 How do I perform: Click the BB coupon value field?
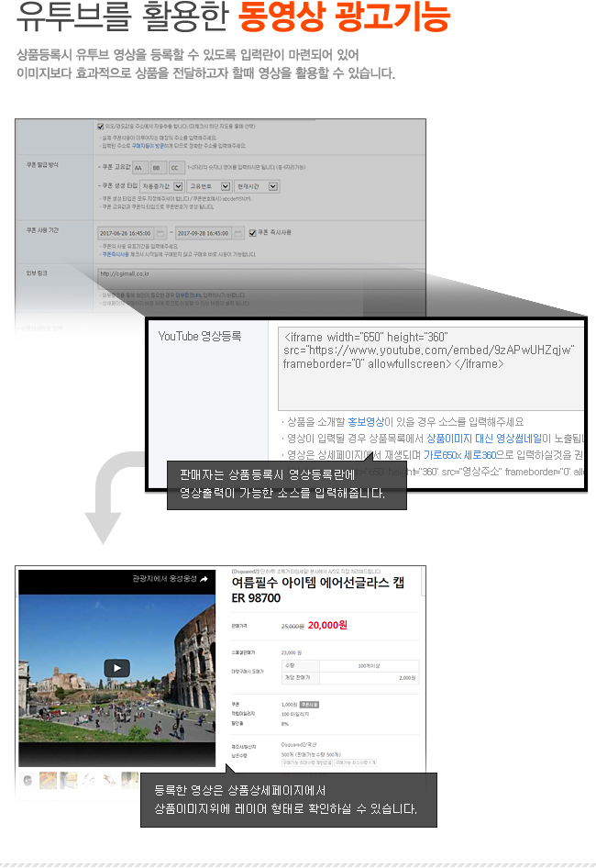158,167
